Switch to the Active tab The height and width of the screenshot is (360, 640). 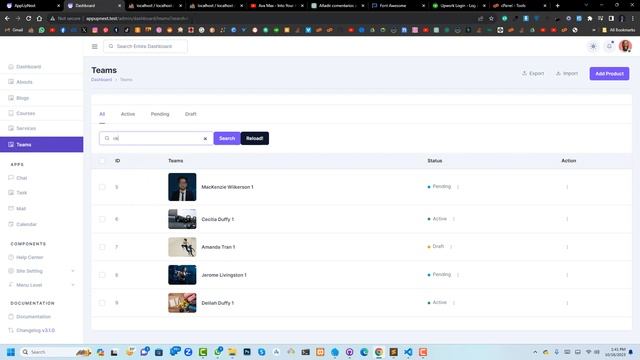128,114
